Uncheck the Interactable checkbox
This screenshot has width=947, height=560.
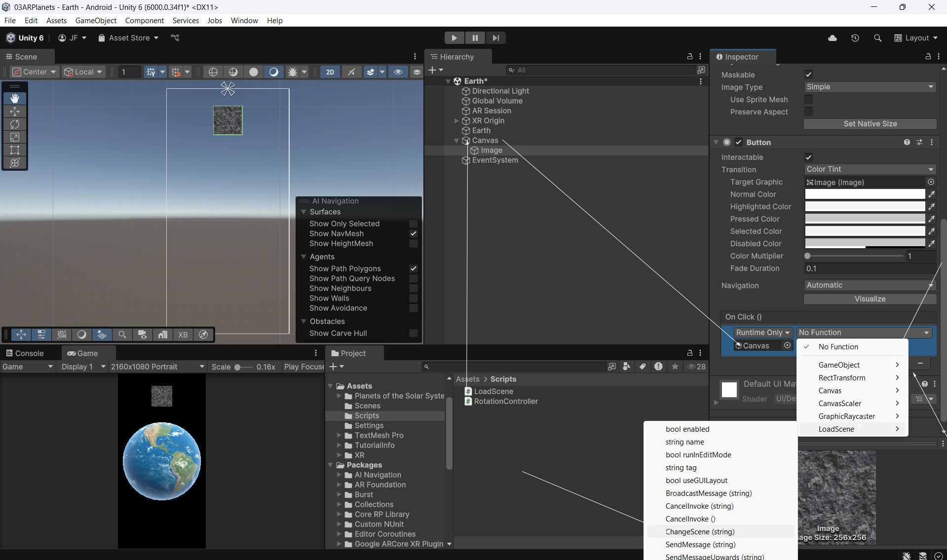[808, 157]
